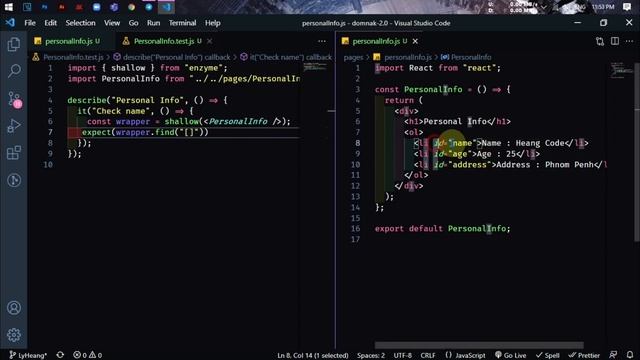Click the minimap in right editor
The width and height of the screenshot is (640, 360).
[x=622, y=70]
